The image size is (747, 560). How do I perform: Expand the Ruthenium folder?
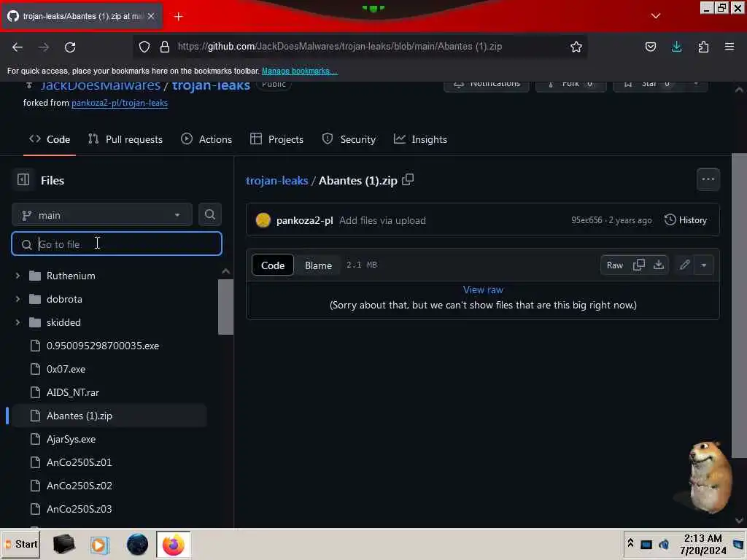18,276
